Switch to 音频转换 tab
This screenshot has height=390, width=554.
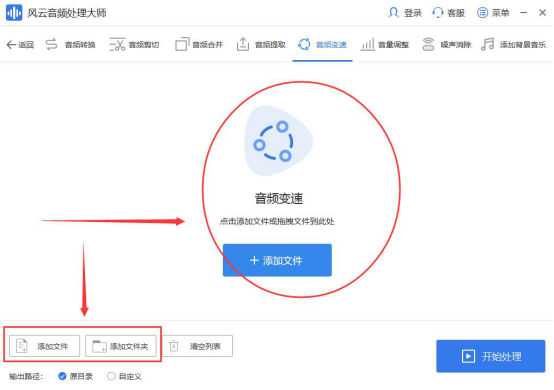pyautogui.click(x=80, y=45)
